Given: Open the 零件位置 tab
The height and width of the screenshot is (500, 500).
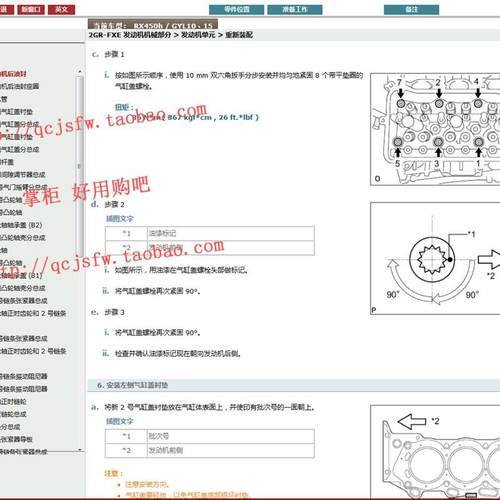Looking at the screenshot, I should 237,9.
